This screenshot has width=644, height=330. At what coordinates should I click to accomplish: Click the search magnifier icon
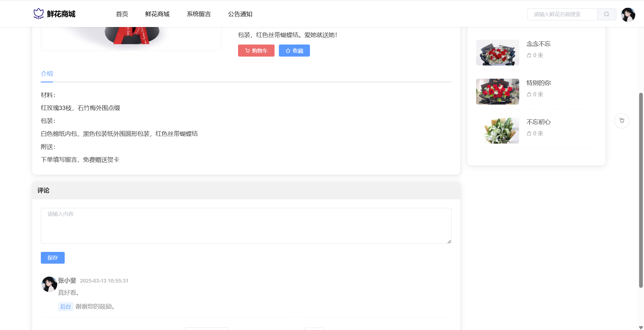(x=606, y=14)
